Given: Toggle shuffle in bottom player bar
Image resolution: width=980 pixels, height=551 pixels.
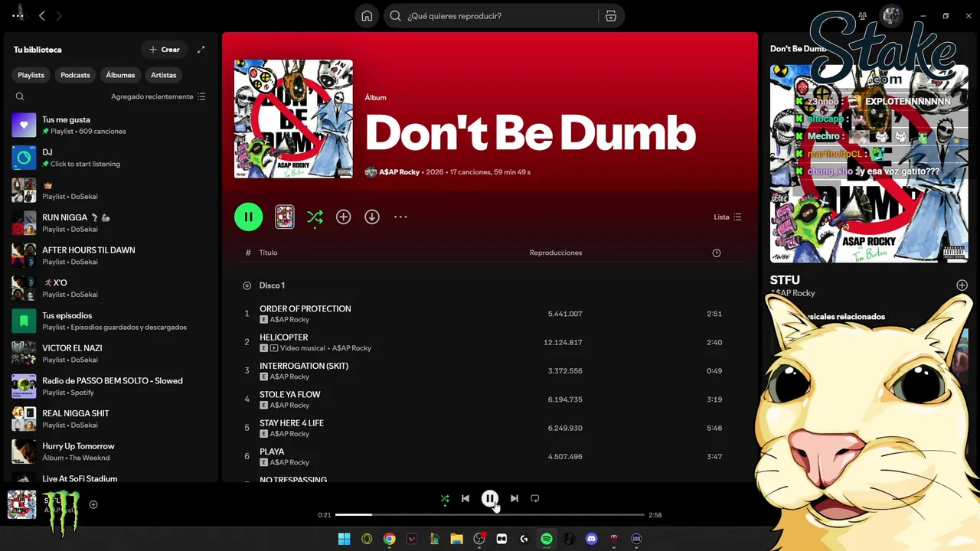Looking at the screenshot, I should click(445, 498).
